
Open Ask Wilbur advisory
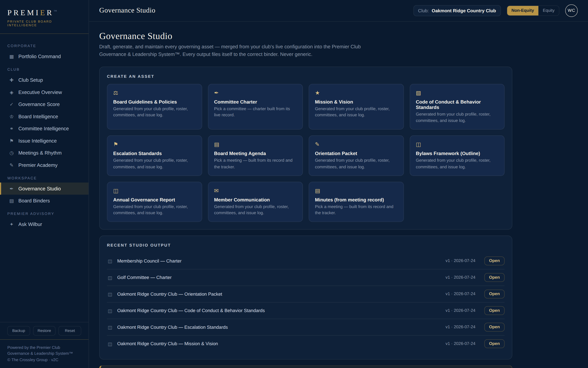(44, 224)
